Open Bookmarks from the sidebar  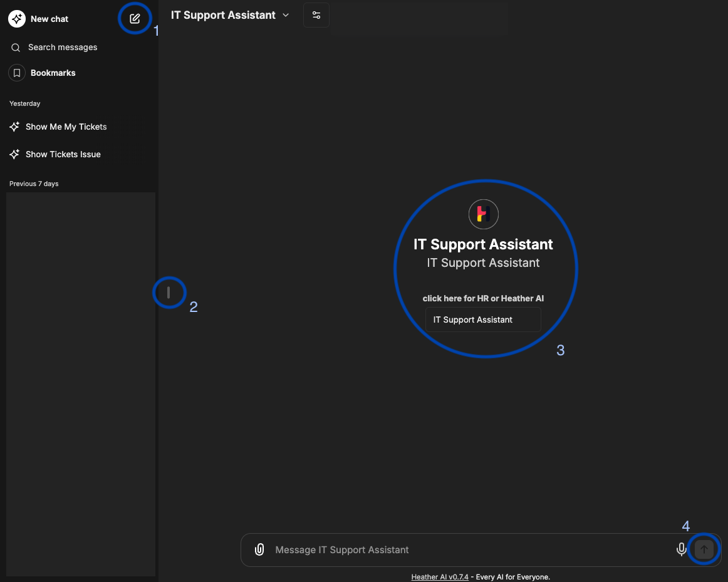point(53,73)
